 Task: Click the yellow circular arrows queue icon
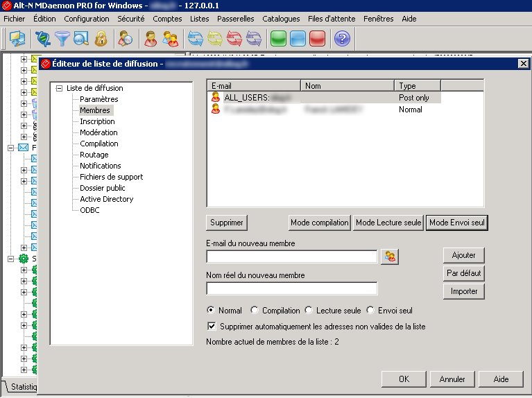pyautogui.click(x=215, y=38)
